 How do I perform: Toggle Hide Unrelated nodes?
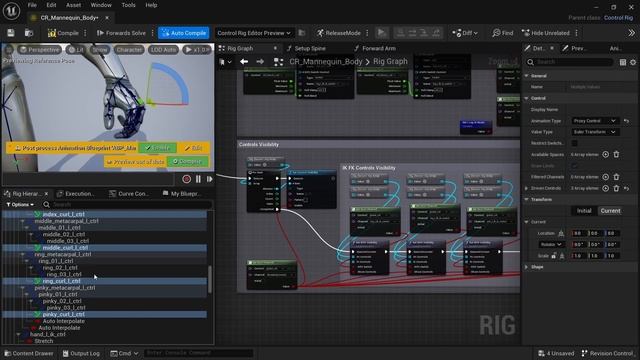point(546,33)
